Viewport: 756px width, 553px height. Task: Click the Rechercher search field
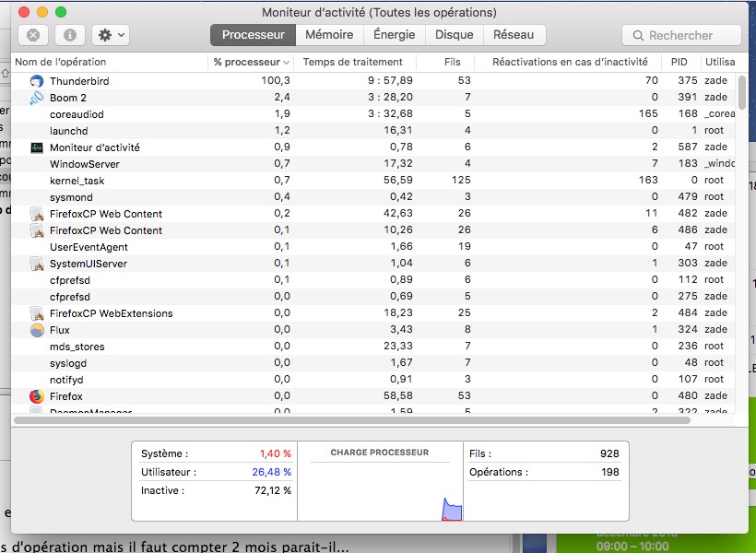coord(681,35)
